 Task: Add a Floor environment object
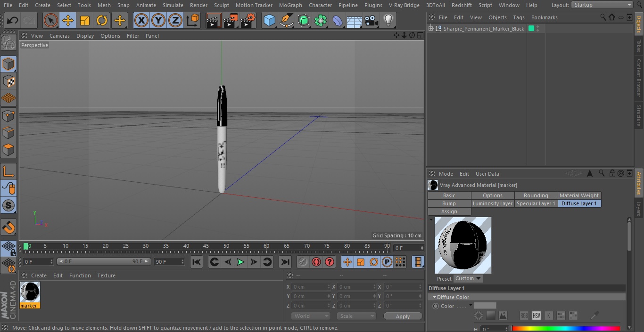click(354, 20)
